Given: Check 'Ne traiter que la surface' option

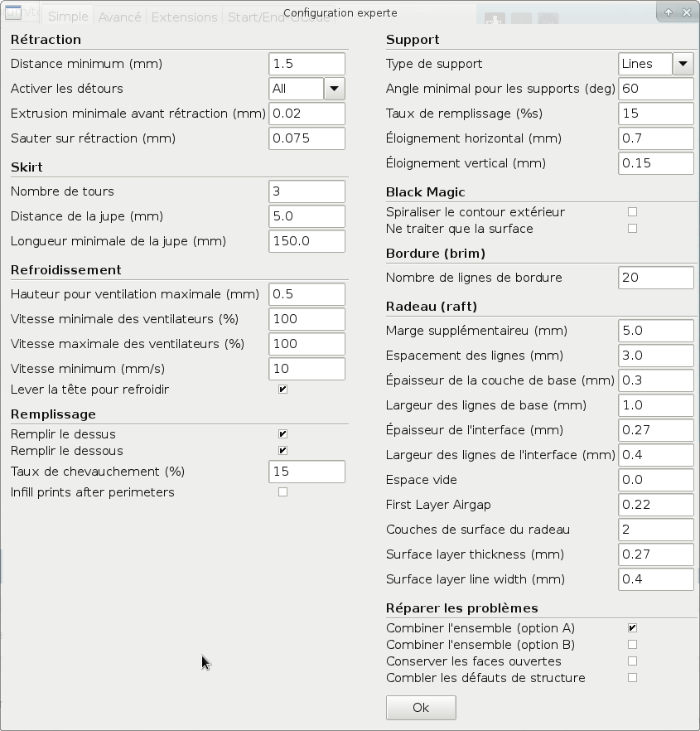Looking at the screenshot, I should click(x=632, y=229).
